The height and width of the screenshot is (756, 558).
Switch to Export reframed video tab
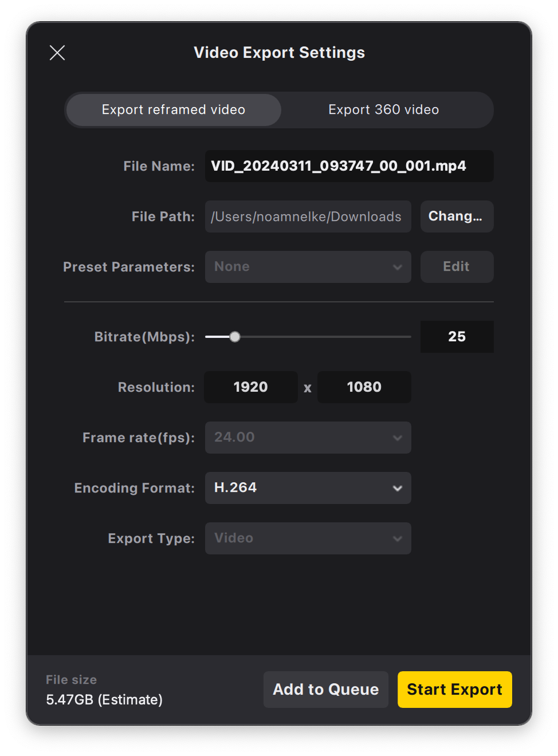(174, 110)
